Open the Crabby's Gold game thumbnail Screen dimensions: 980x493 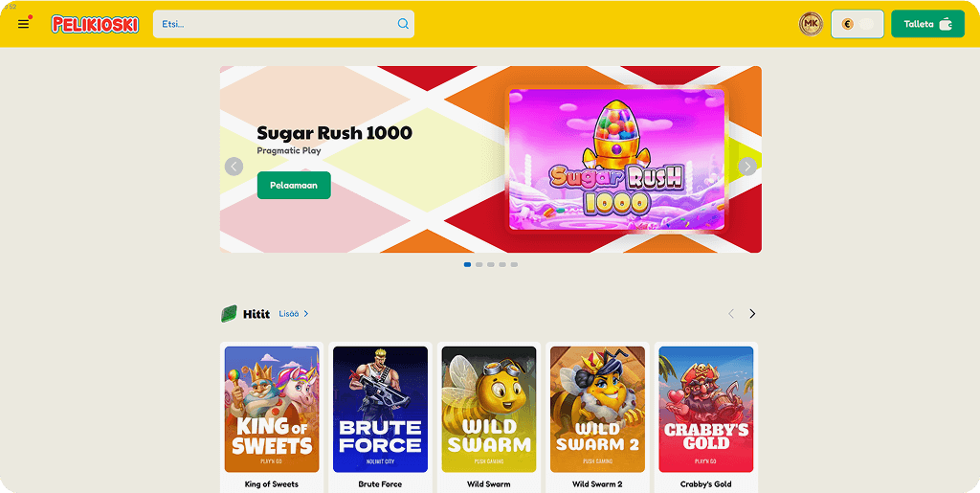705,410
